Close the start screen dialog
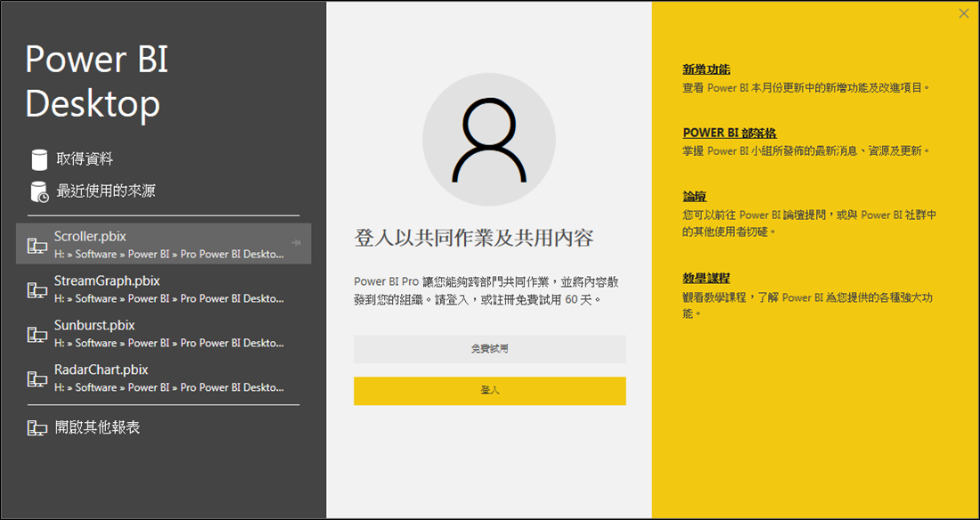980x520 pixels. point(963,13)
